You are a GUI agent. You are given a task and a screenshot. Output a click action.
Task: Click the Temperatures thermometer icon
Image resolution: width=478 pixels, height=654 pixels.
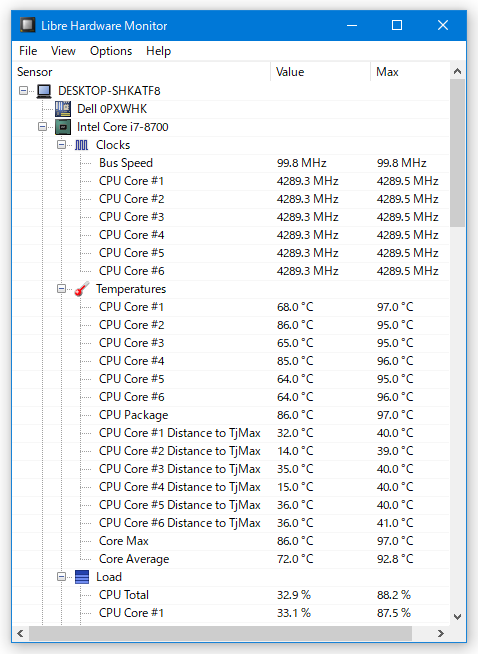pos(82,289)
